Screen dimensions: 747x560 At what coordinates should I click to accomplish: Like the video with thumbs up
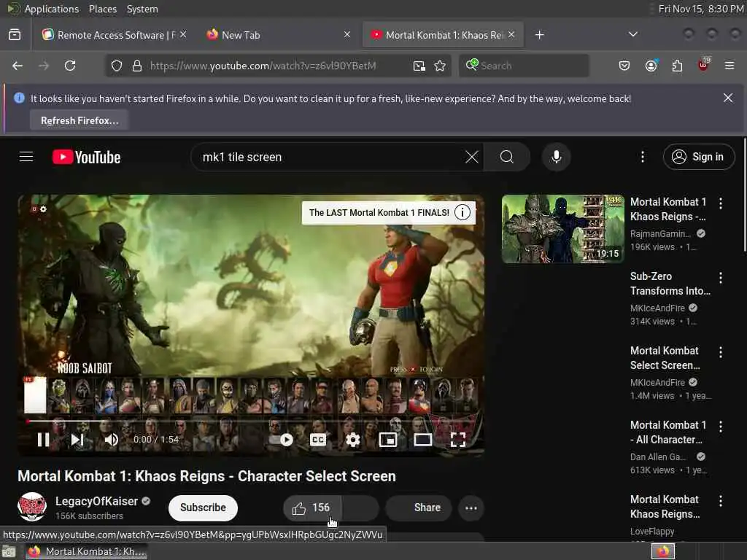coord(311,508)
